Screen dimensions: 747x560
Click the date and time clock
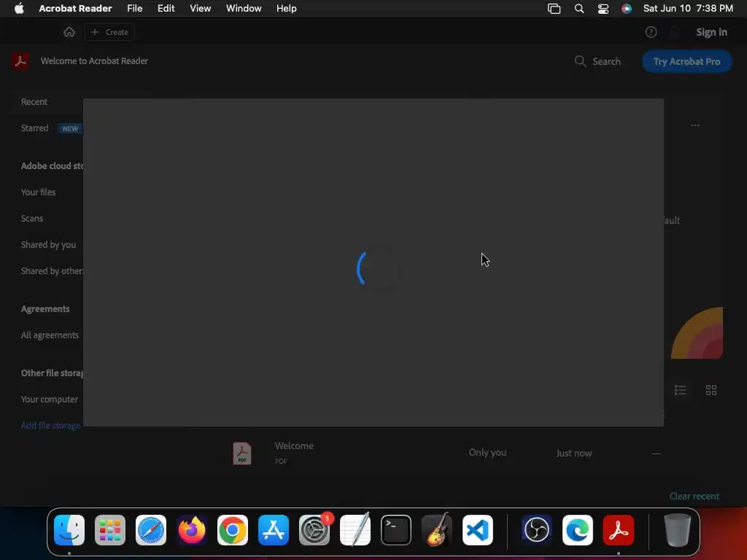tap(688, 8)
